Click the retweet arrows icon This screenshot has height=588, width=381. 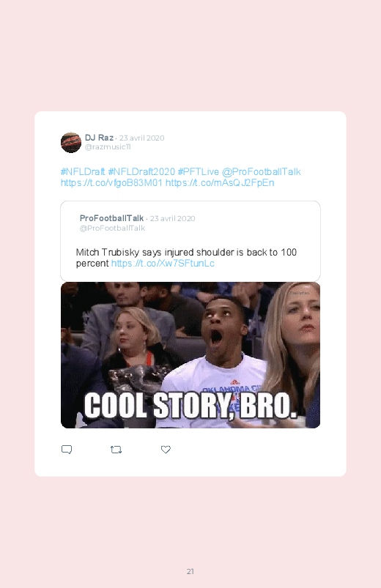coord(116,450)
